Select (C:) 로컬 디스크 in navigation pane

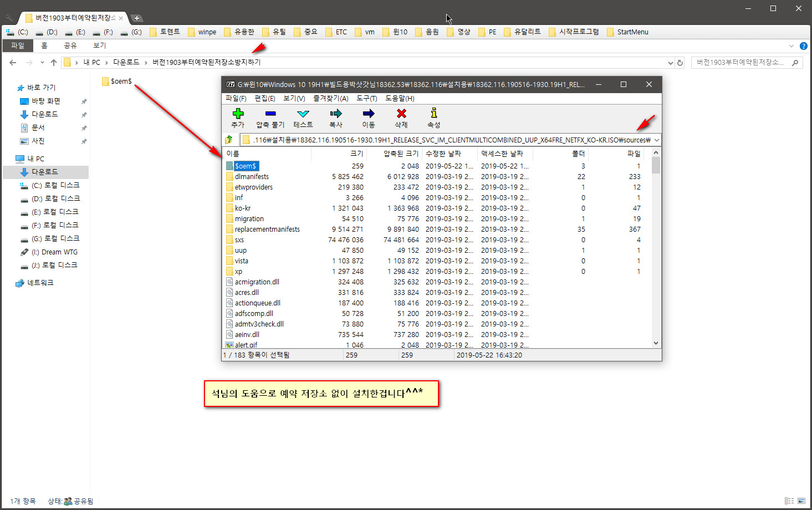(x=55, y=185)
